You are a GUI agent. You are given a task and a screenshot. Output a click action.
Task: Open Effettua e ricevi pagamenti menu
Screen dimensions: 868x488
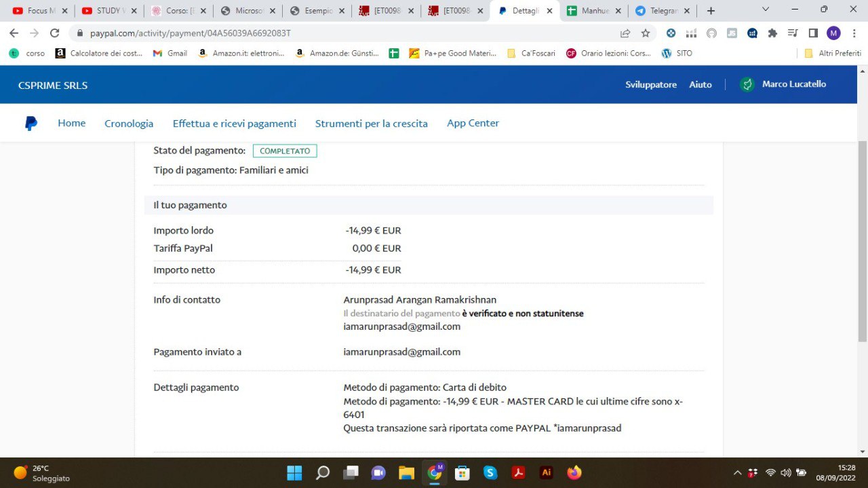point(234,124)
